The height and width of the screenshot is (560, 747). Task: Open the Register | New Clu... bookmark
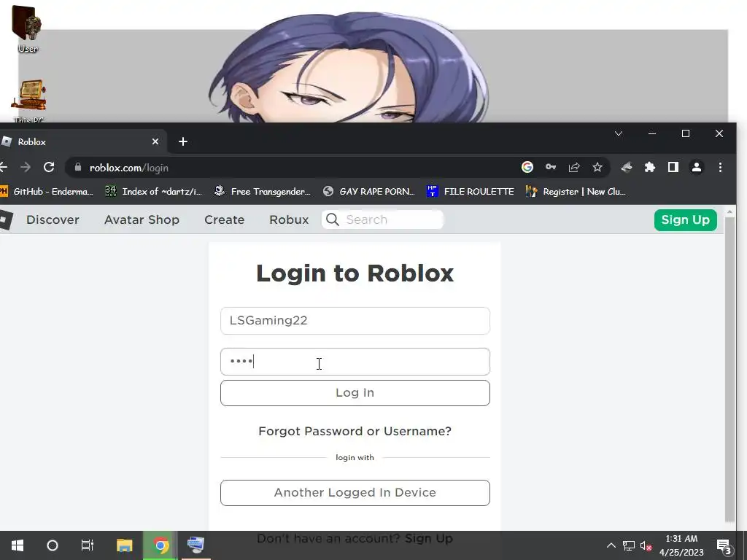point(576,192)
